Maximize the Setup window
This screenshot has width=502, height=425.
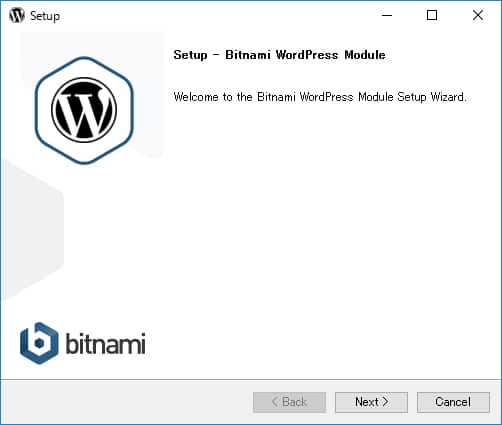click(432, 15)
